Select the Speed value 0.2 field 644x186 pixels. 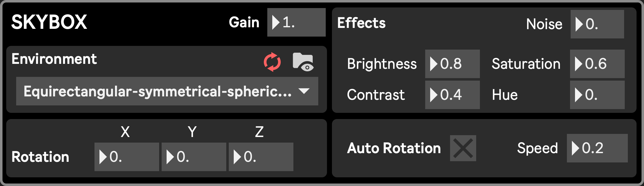click(x=597, y=148)
